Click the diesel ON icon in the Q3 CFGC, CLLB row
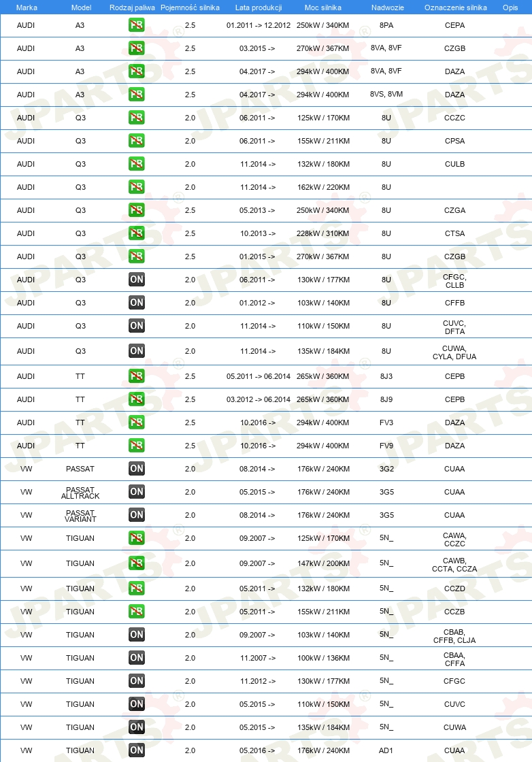 (137, 280)
